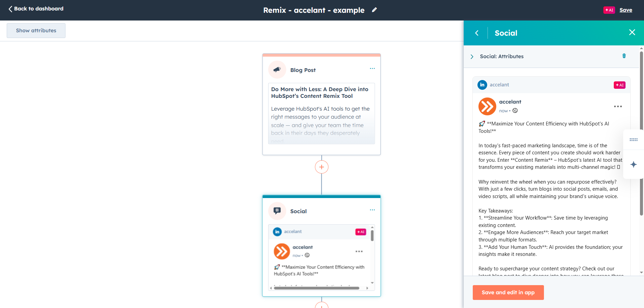Add a step between Blog Post and Social

[x=322, y=167]
